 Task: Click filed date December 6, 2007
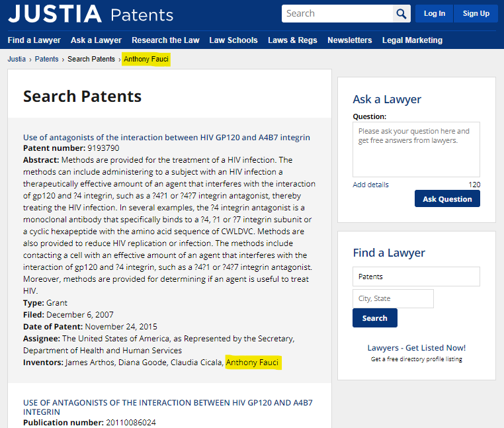click(80, 315)
